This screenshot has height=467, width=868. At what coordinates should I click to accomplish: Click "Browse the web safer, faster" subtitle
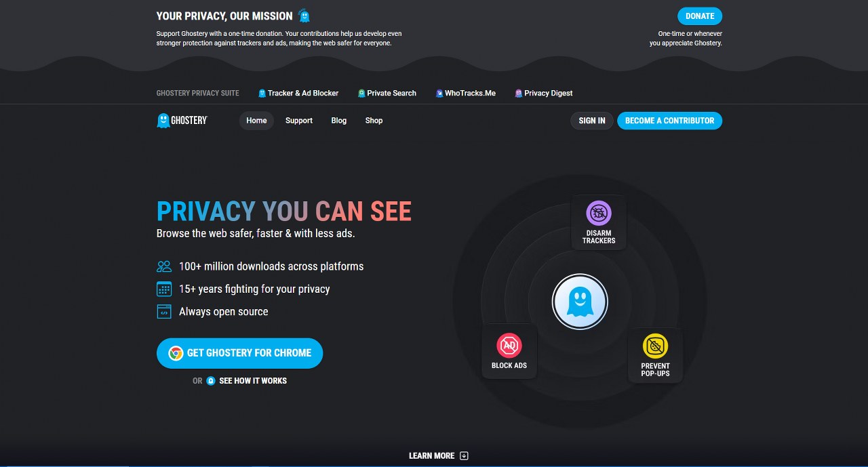pos(256,233)
